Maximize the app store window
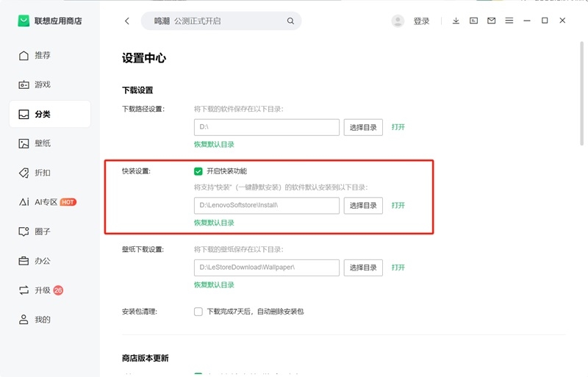 (545, 21)
